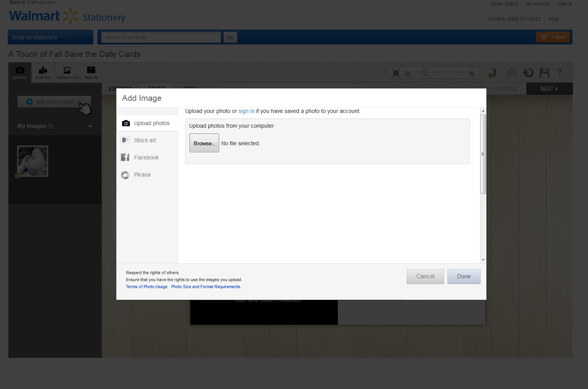Select Picasa as image source

click(x=142, y=174)
